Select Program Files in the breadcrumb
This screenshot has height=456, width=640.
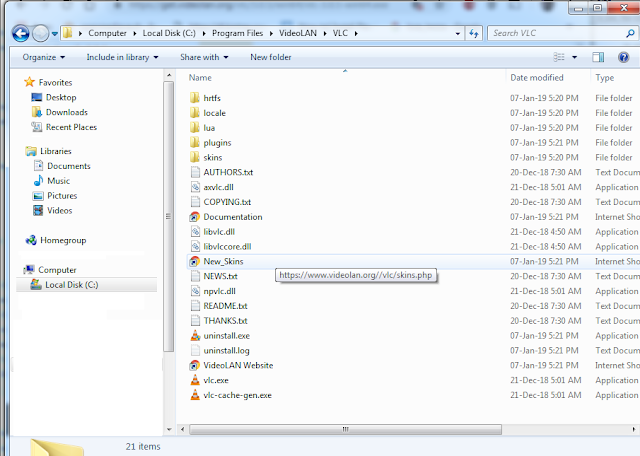(x=238, y=33)
